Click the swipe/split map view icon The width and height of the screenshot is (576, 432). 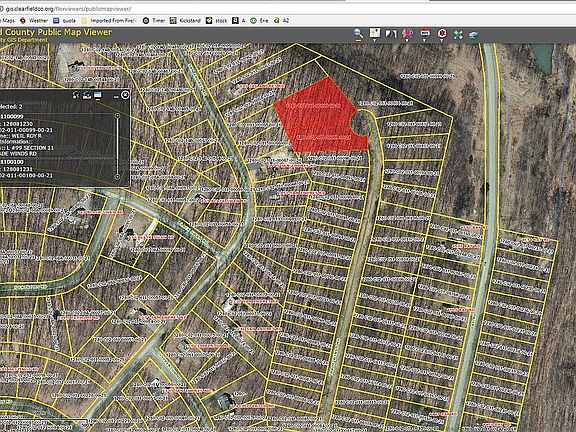(391, 34)
